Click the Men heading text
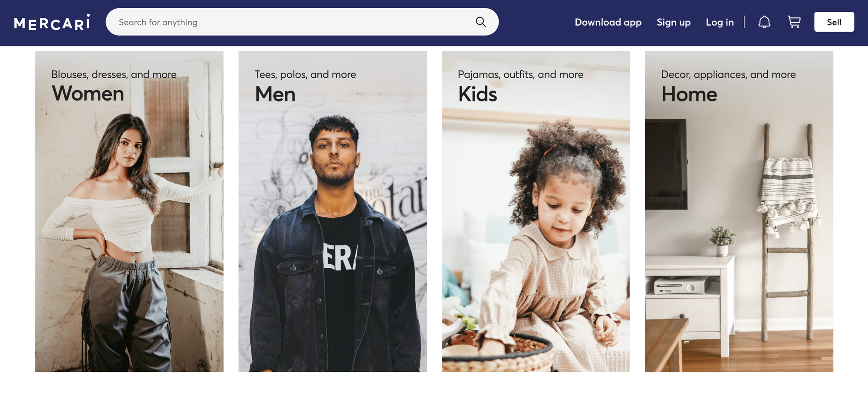Viewport: 868px width, 394px height. point(275,94)
